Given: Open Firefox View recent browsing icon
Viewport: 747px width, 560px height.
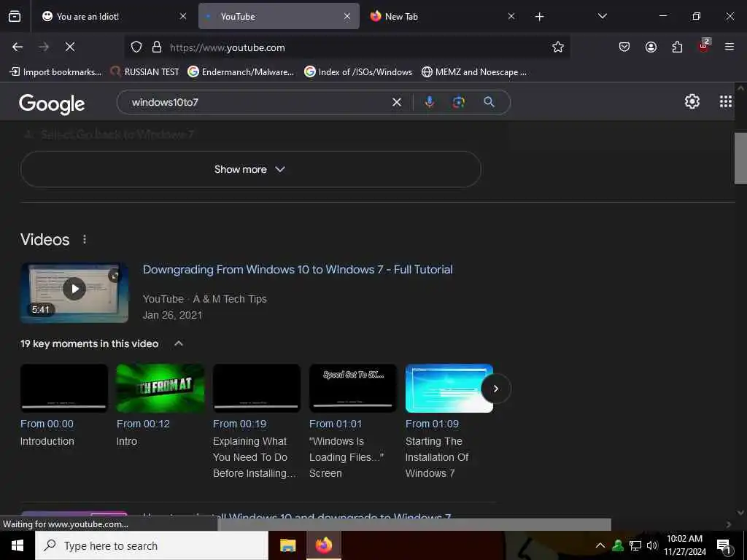Looking at the screenshot, I should (x=15, y=16).
